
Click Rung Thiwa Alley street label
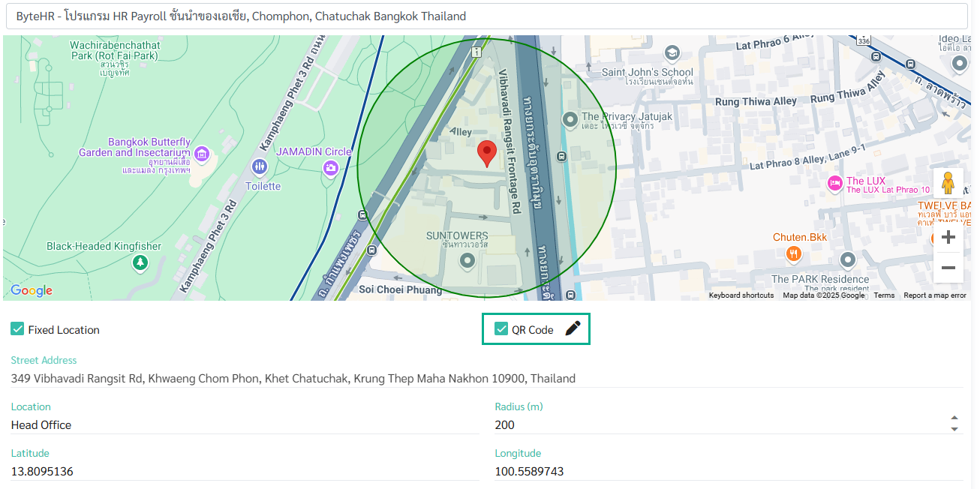click(756, 101)
